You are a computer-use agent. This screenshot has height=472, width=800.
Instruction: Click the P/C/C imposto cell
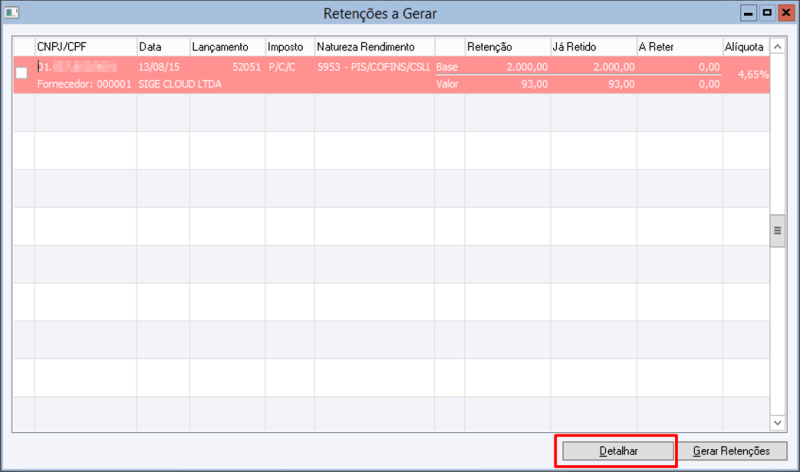click(282, 67)
